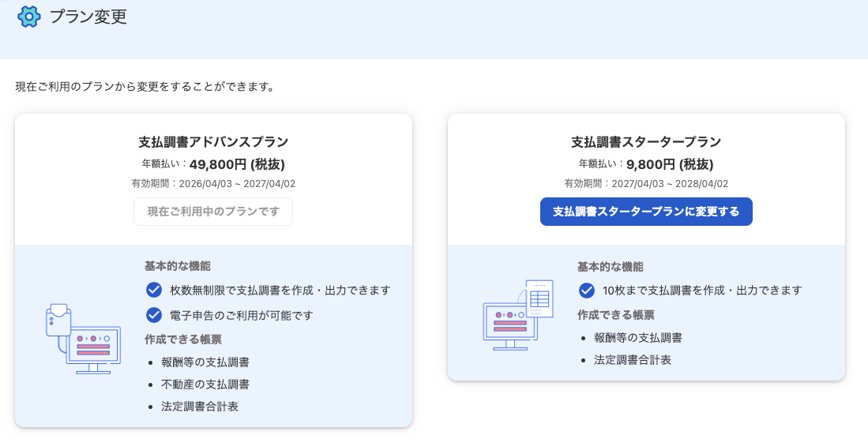The width and height of the screenshot is (868, 439).
Task: Click 報酬等の支払調書 in the starter plan
Action: 638,338
